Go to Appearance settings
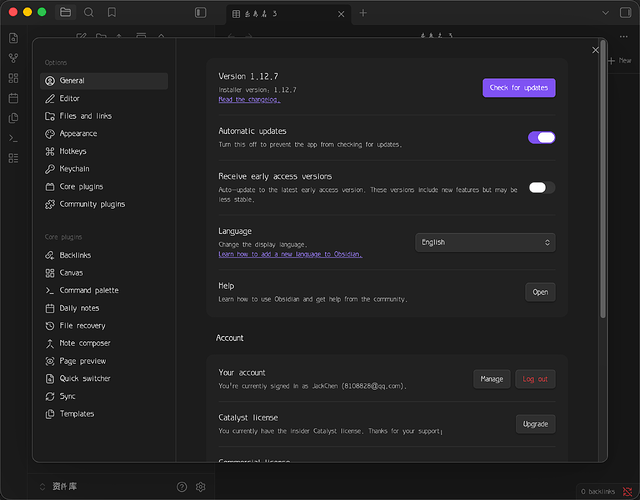This screenshot has height=500, width=640. [x=104, y=134]
